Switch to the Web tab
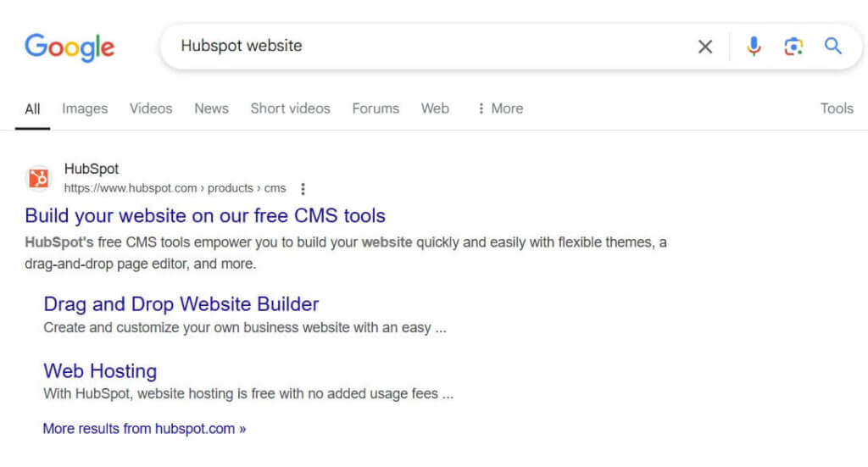Viewport: 868px width, 467px height. point(435,108)
